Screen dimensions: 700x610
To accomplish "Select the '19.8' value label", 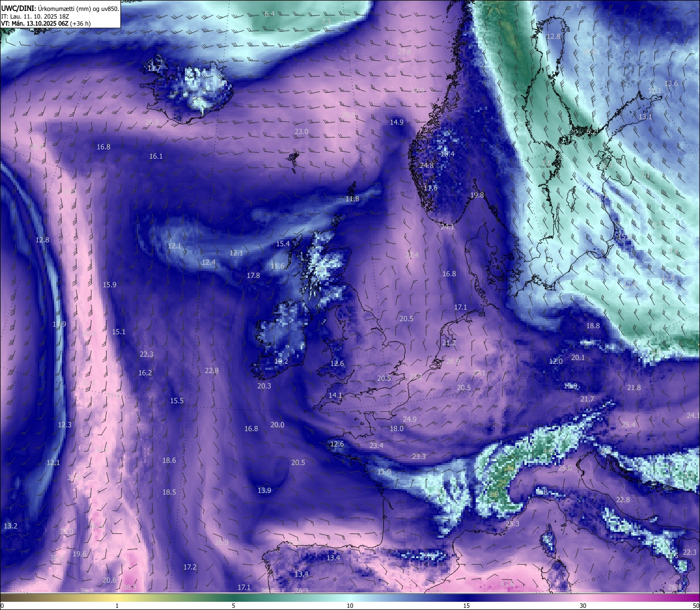I will (477, 195).
